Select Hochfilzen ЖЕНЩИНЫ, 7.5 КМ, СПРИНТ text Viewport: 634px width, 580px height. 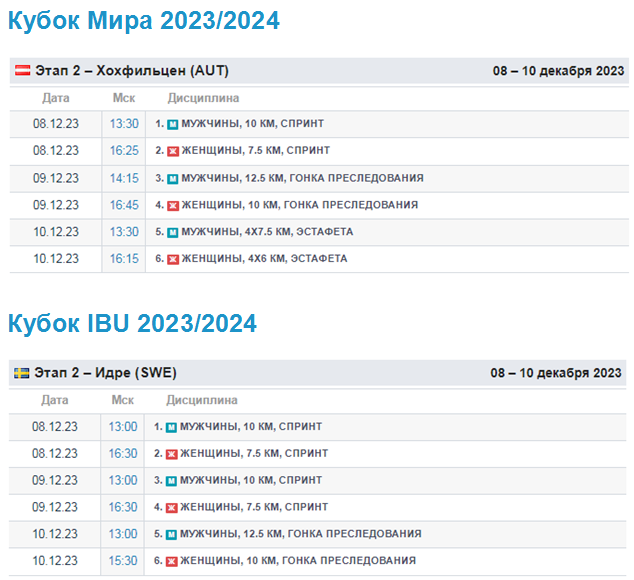coord(256,150)
